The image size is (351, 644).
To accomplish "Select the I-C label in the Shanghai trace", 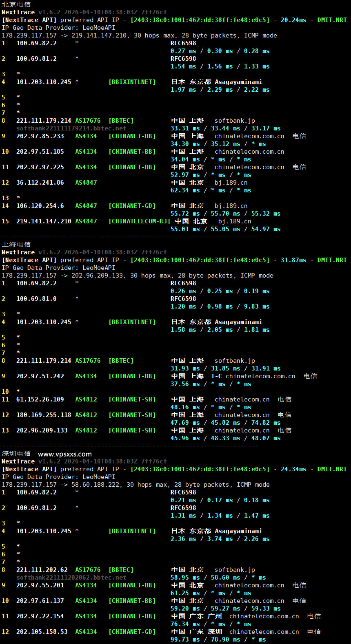I will [x=216, y=376].
